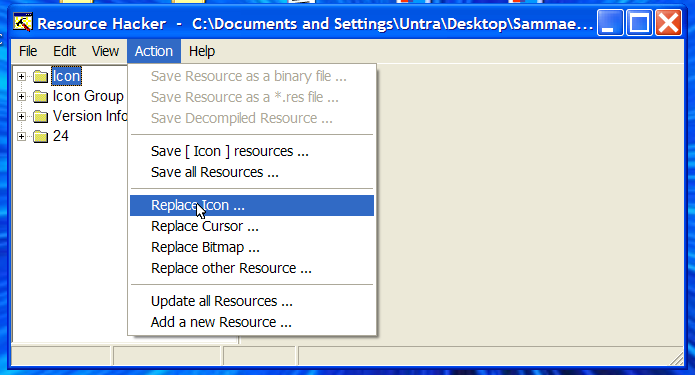
Task: Click the Version Info folder icon
Action: coord(41,117)
